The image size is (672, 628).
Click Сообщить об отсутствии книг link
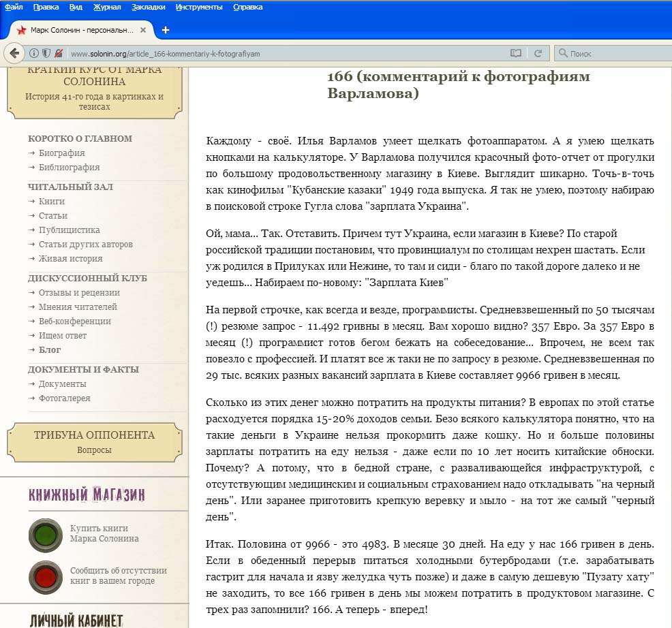click(x=119, y=576)
